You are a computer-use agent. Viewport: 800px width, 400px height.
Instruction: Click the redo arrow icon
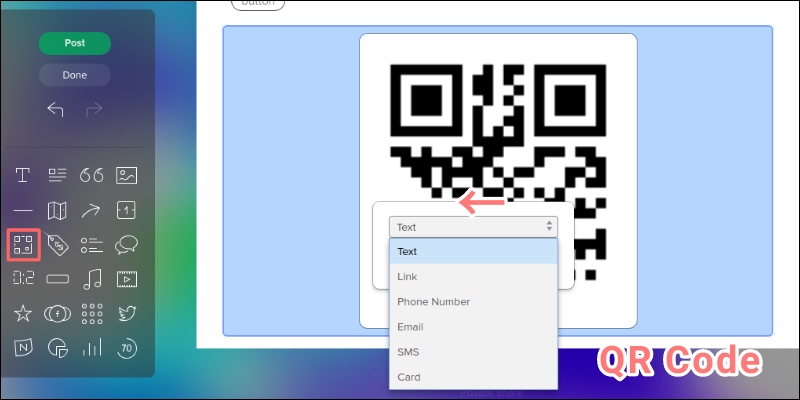(x=93, y=109)
